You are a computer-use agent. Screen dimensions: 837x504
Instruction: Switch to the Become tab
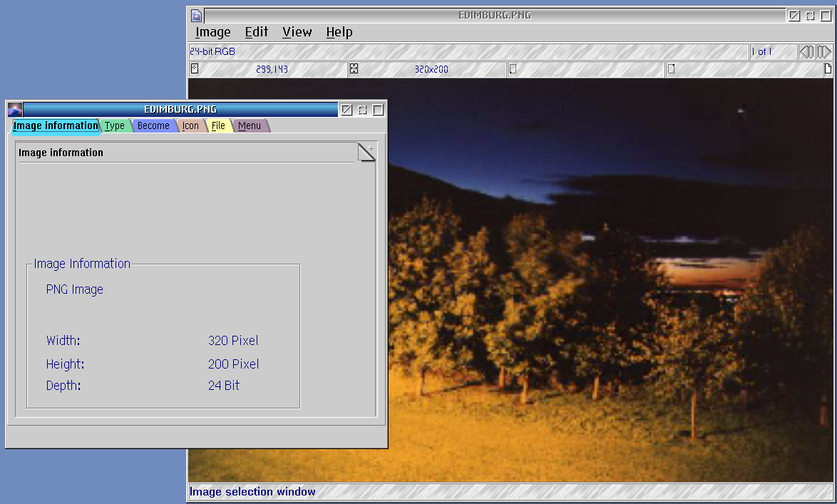[153, 126]
